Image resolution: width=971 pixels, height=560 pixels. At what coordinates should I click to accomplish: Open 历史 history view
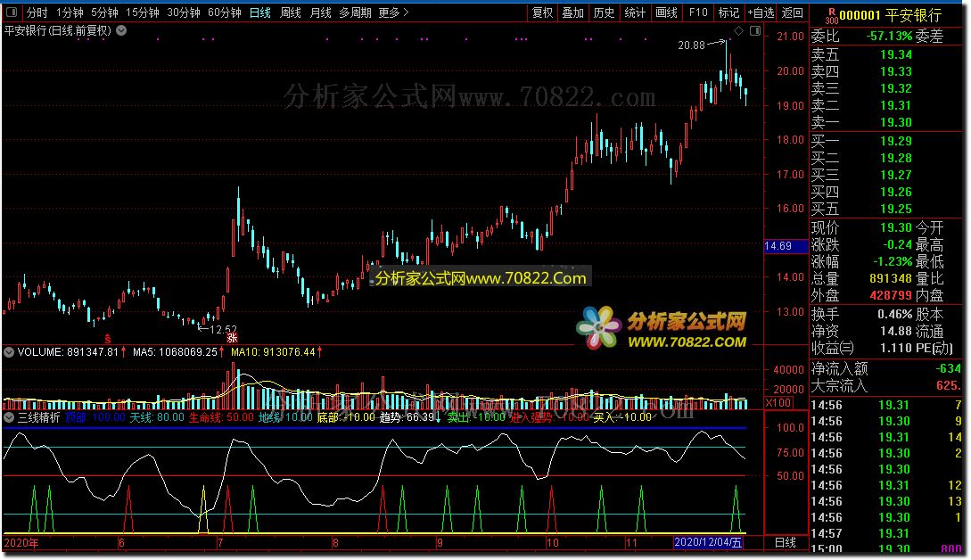604,12
